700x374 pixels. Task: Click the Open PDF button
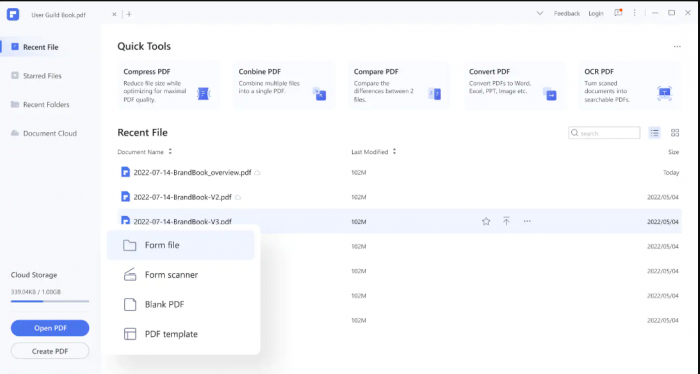(x=50, y=328)
